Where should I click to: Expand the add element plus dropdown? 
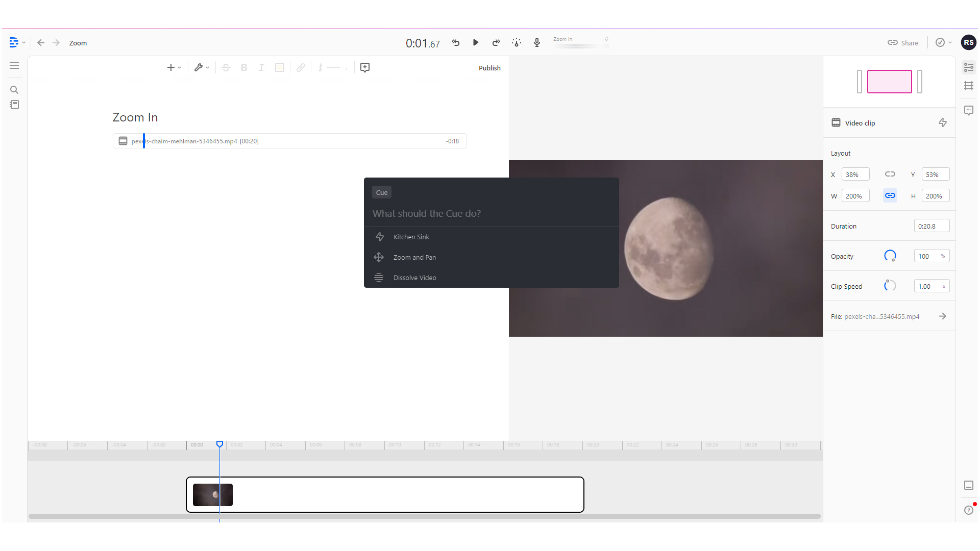pos(174,67)
